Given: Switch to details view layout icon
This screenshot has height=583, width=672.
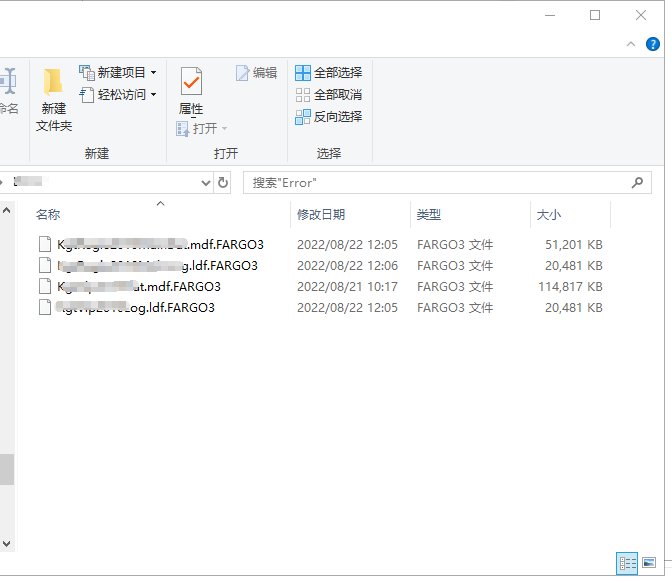Looking at the screenshot, I should click(627, 563).
